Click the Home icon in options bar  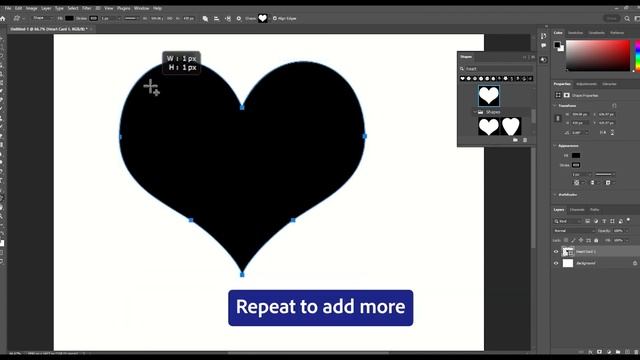[x=3, y=18]
